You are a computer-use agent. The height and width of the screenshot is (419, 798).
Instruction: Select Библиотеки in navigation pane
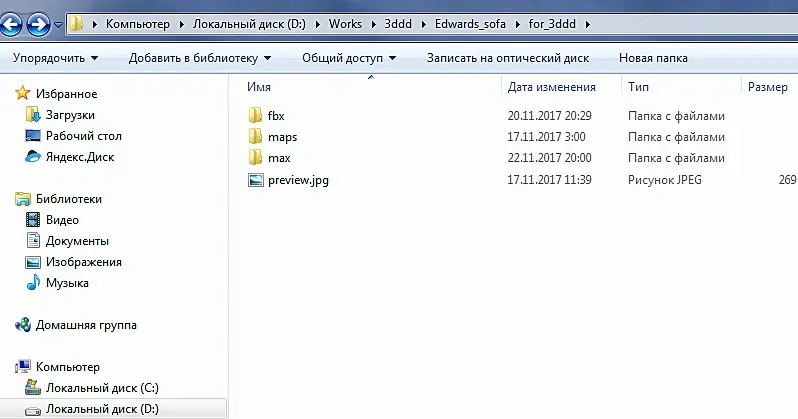69,199
